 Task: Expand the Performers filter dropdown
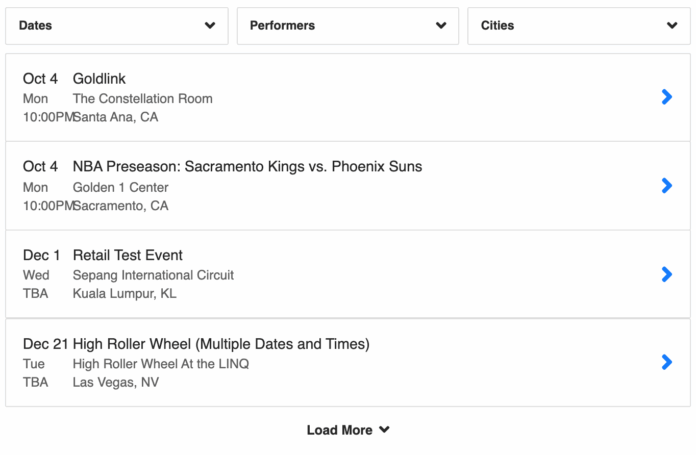click(x=347, y=26)
